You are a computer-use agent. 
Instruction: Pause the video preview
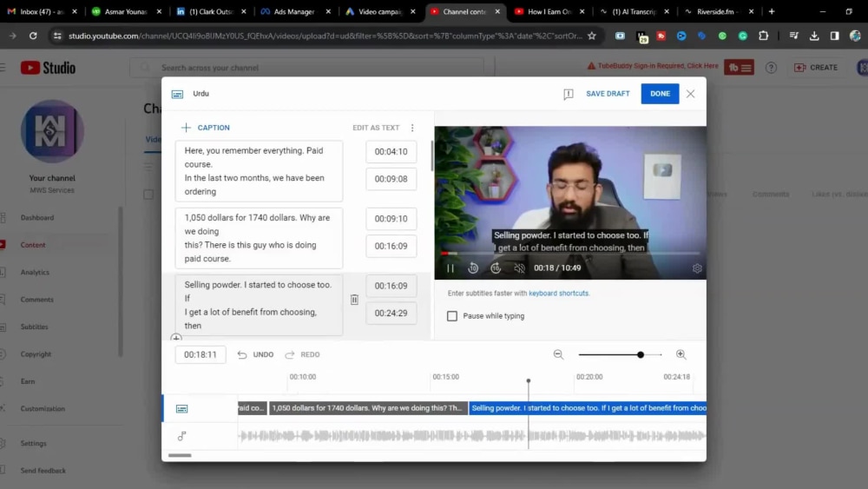pos(450,268)
